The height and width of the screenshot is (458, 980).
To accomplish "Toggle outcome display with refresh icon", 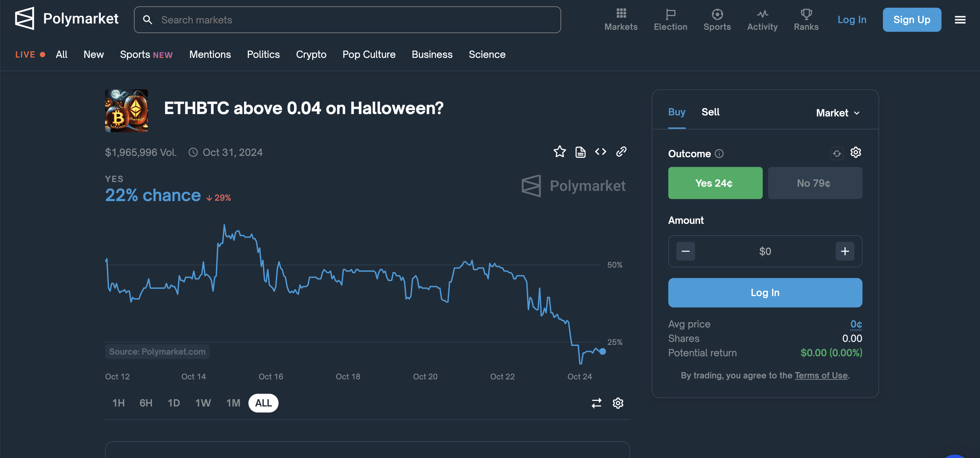I will point(837,153).
